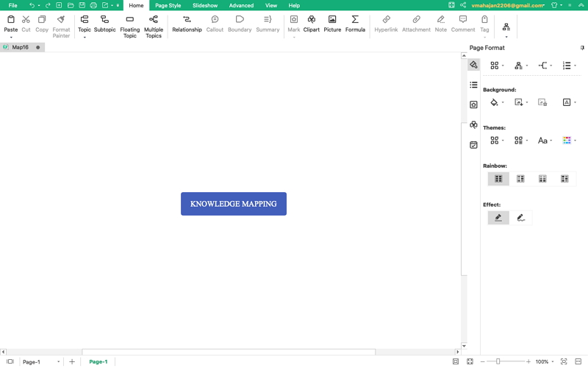The height and width of the screenshot is (368, 588).
Task: Add a new page with plus button
Action: [x=72, y=362]
